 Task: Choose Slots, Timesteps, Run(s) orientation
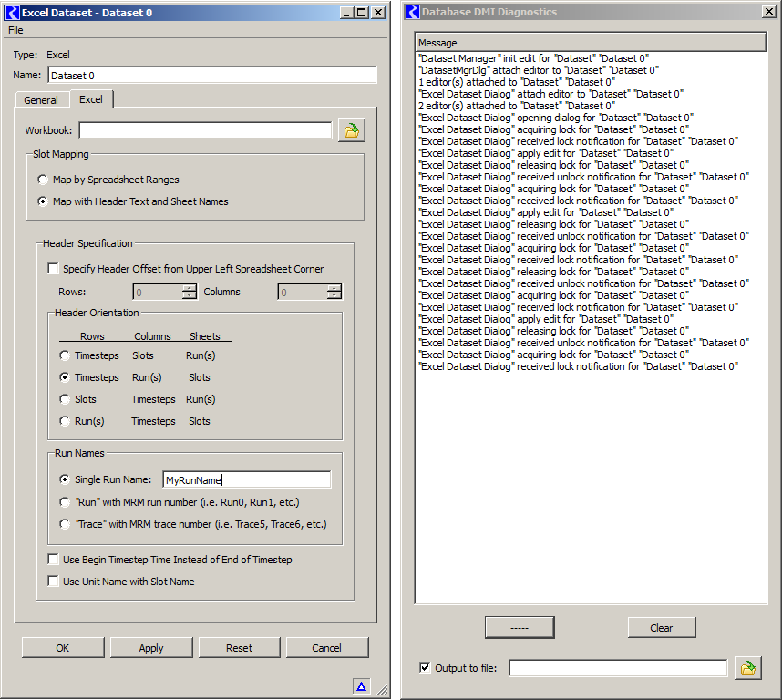(65, 399)
